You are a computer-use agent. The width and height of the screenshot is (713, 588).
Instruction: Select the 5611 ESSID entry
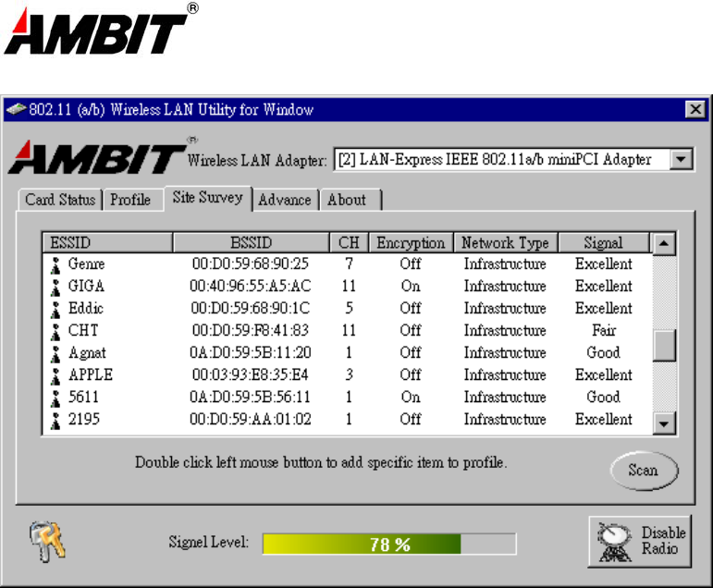pos(83,397)
